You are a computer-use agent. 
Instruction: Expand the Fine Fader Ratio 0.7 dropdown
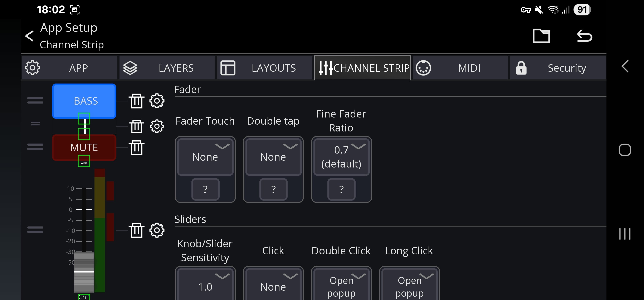click(341, 157)
